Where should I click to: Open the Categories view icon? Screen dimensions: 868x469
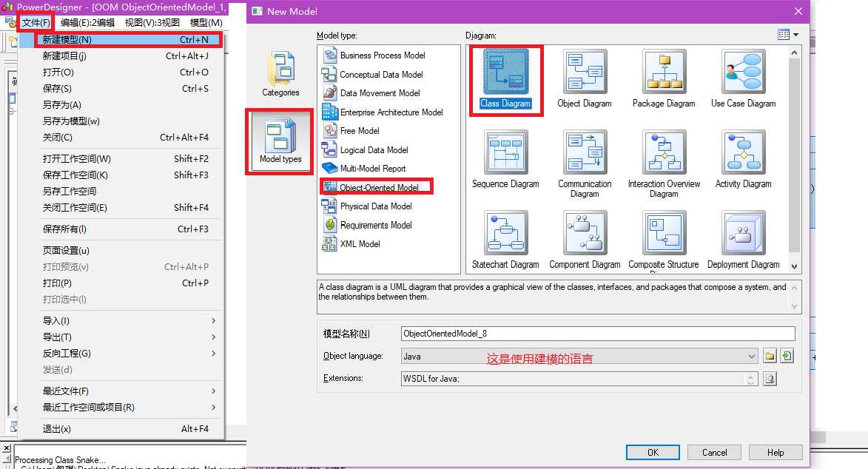click(280, 74)
